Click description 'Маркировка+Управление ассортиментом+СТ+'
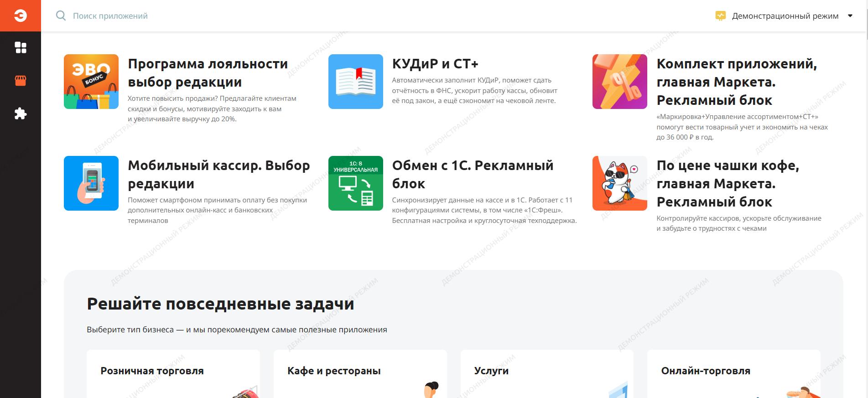Viewport: 868px width, 398px height. click(742, 127)
